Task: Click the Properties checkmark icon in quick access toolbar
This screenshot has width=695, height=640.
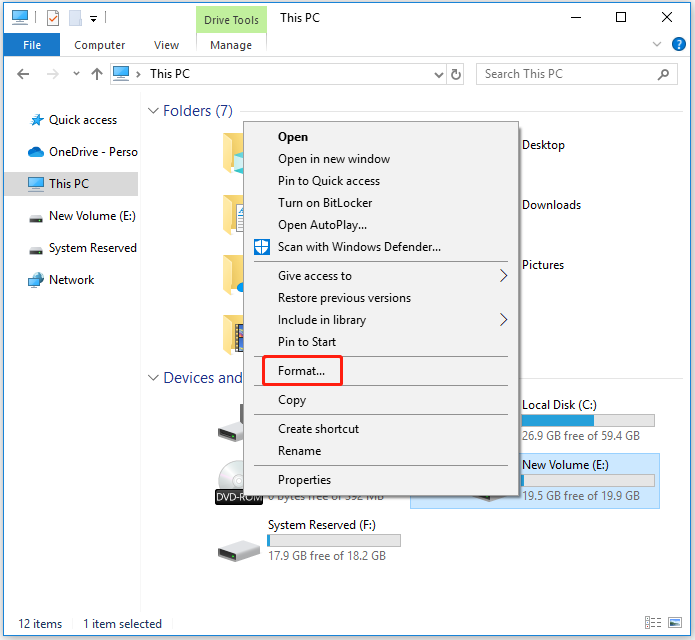Action: (x=53, y=18)
